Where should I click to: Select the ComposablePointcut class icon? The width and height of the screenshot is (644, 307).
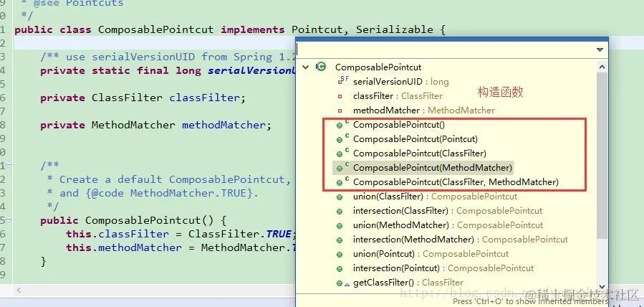(x=321, y=67)
